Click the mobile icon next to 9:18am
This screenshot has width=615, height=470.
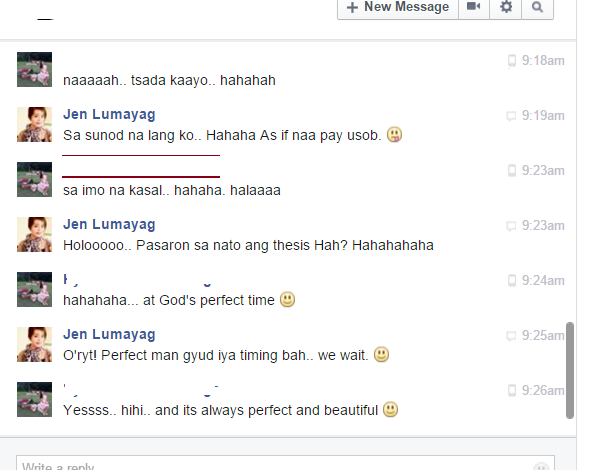[511, 61]
